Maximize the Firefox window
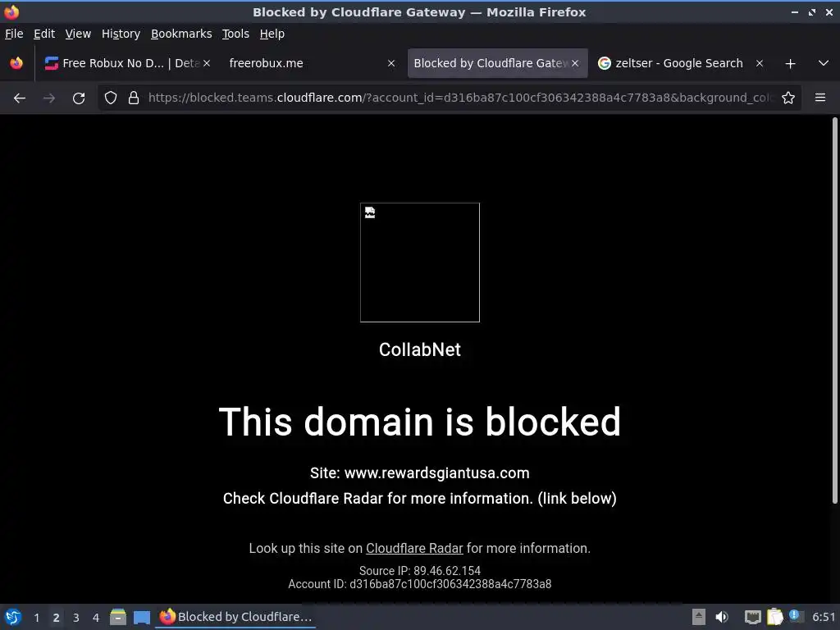Viewport: 840px width, 630px height. pyautogui.click(x=812, y=12)
